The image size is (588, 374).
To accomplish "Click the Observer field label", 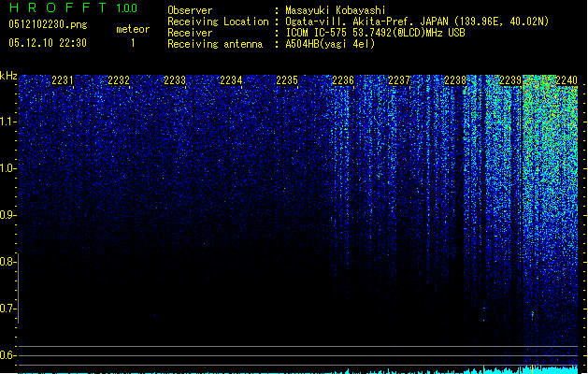I will [x=190, y=10].
